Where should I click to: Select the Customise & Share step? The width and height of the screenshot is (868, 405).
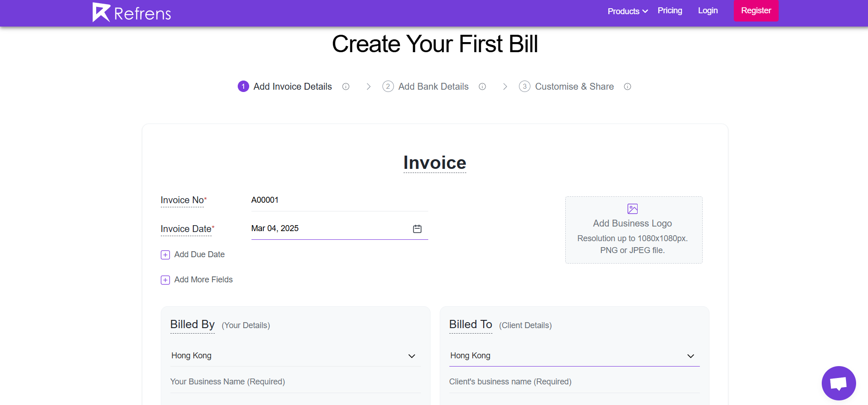(x=574, y=86)
